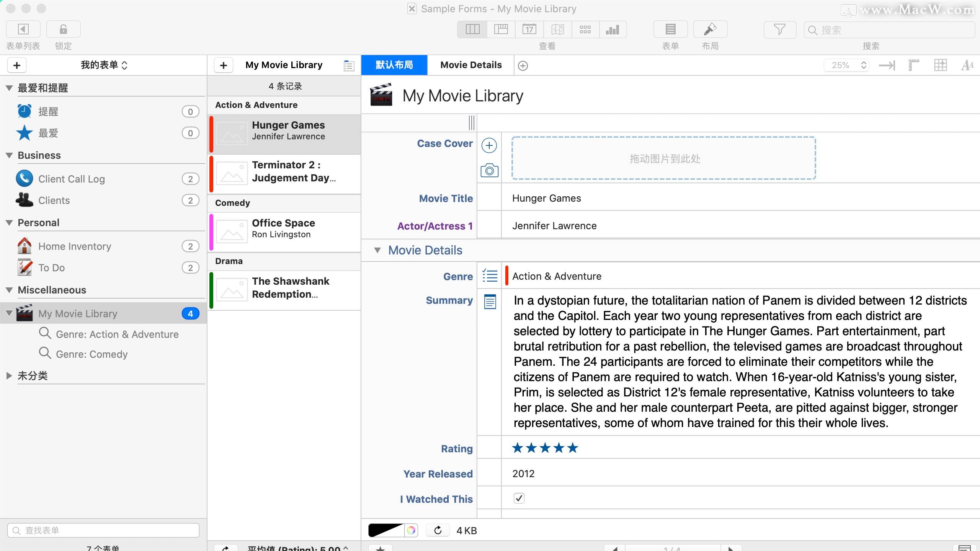
Task: Collapse the Movie Details section
Action: pos(377,250)
